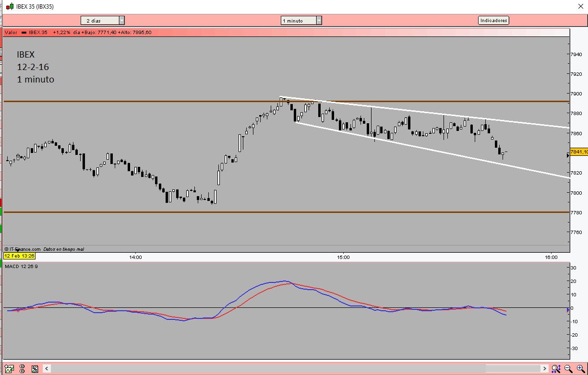
Task: Open the Indicadores button
Action: [x=493, y=20]
